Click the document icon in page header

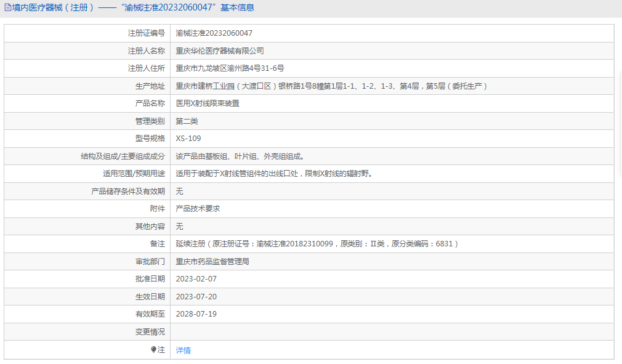click(7, 7)
